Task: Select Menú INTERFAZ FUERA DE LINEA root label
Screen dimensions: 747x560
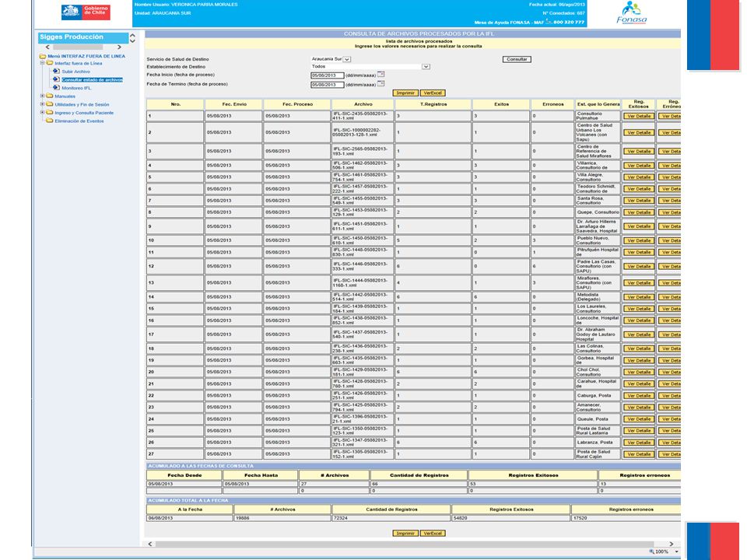Action: (86, 56)
